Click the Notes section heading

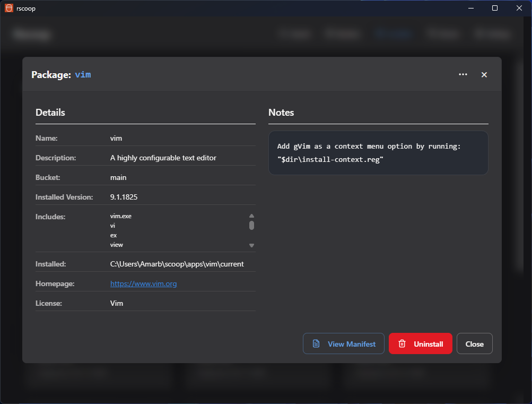281,113
